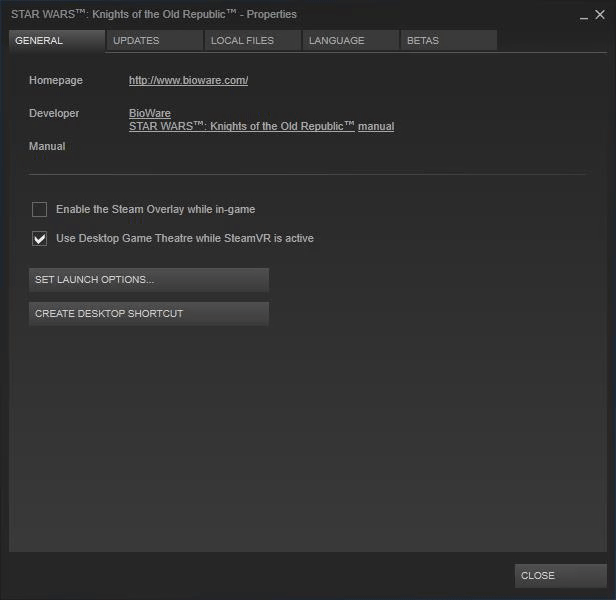Click the BioWare developer link

coord(150,113)
